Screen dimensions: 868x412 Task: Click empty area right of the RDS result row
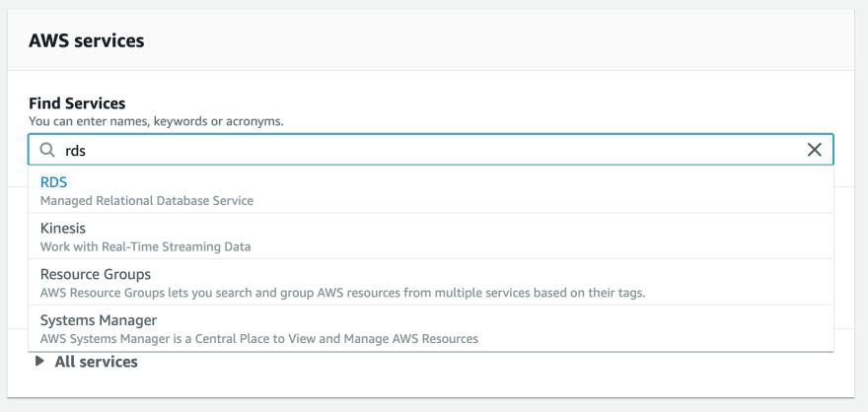tap(542, 190)
